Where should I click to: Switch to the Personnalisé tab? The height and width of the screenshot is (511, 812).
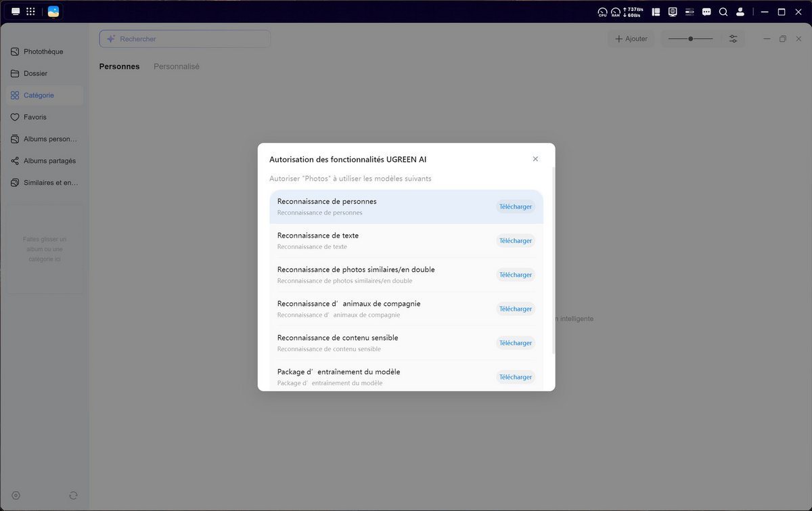177,66
